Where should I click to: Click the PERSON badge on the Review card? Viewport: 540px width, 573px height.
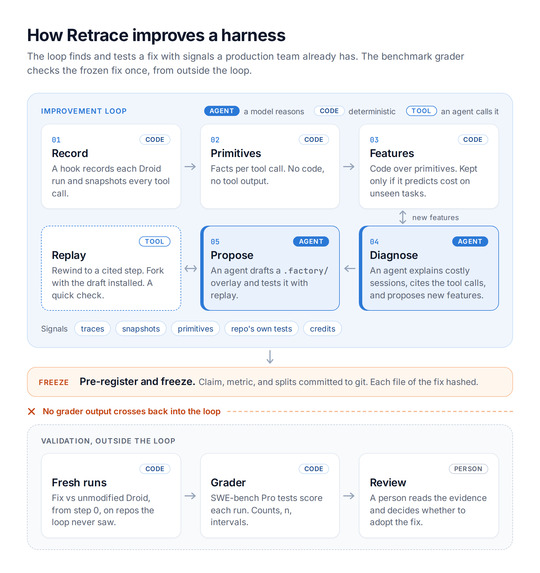click(x=468, y=469)
